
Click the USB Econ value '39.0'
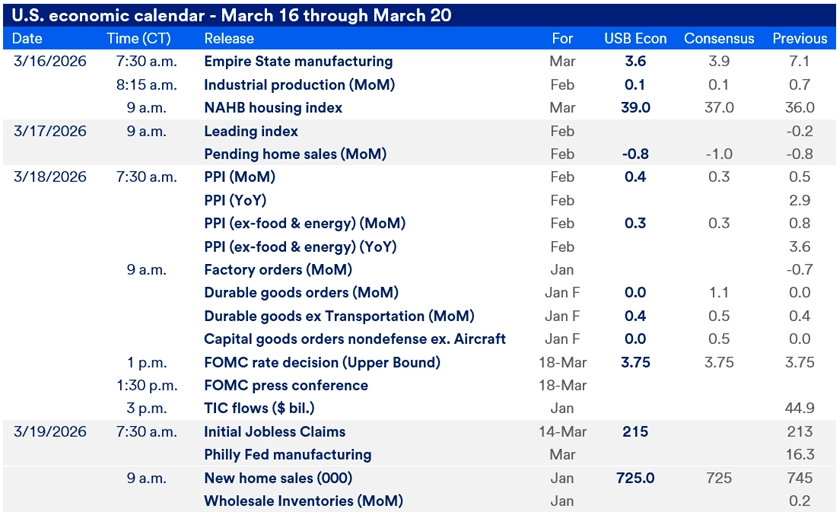pos(635,108)
